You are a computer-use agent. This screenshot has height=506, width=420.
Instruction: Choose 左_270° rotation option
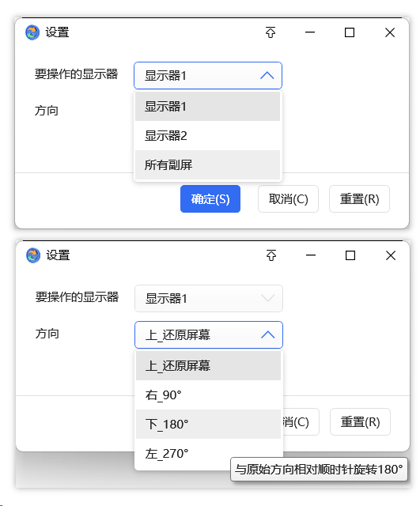click(208, 453)
